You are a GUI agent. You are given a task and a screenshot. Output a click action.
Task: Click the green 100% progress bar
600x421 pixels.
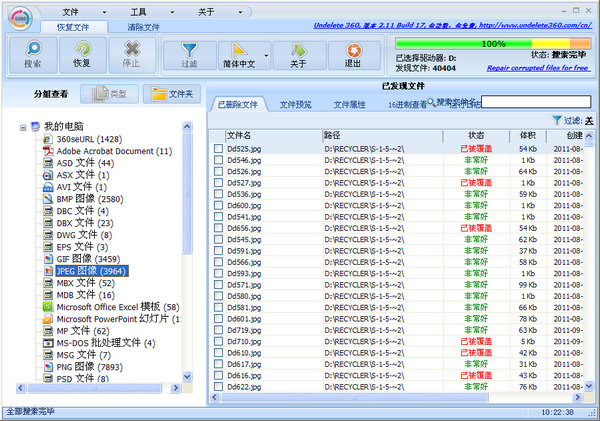493,44
